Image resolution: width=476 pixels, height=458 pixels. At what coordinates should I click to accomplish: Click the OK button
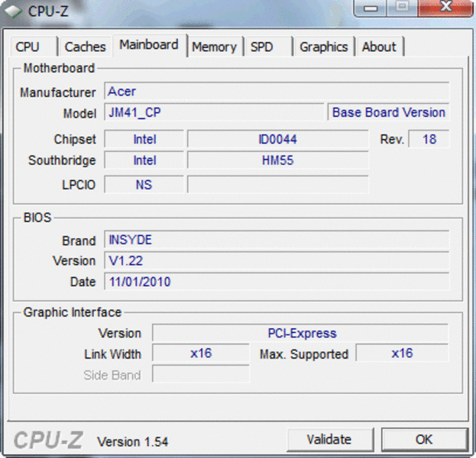click(x=424, y=440)
